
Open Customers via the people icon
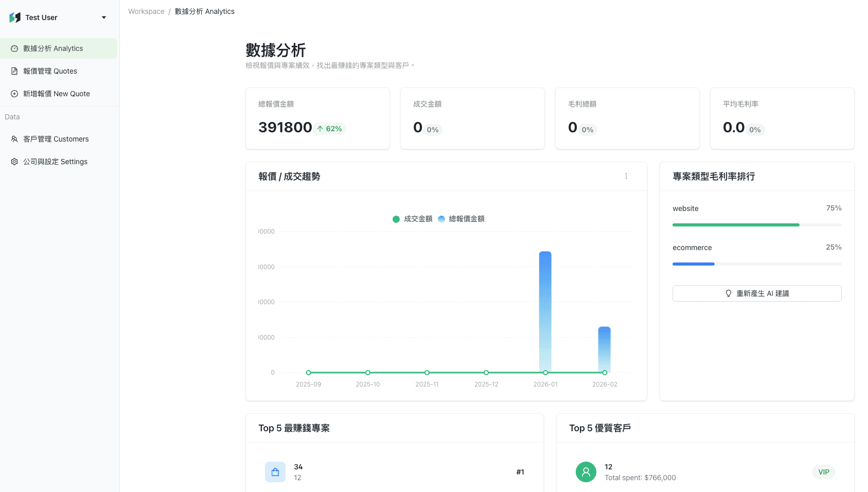click(x=14, y=139)
